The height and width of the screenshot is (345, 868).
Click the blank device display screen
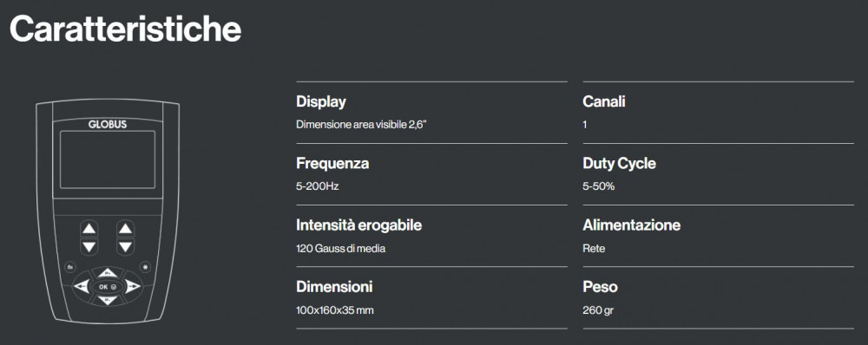108,159
